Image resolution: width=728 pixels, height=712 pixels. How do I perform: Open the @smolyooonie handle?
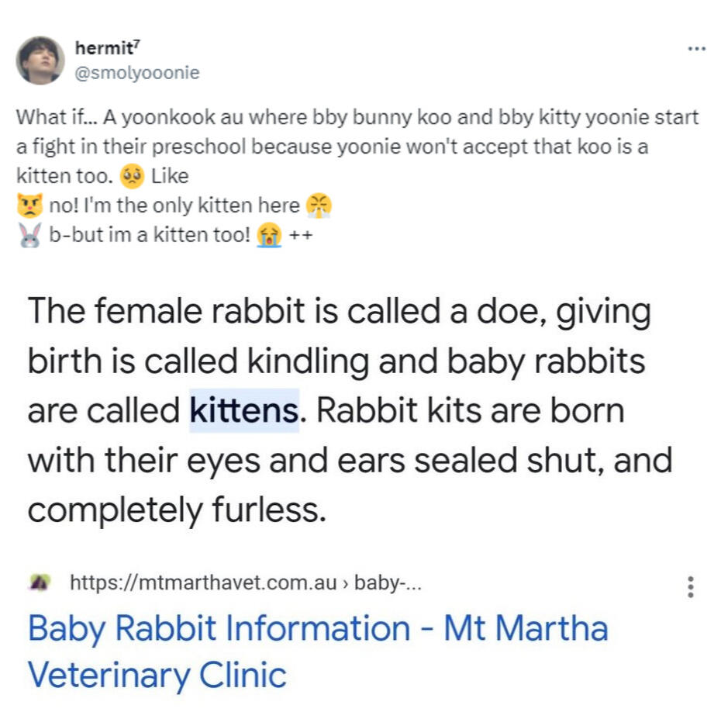point(136,73)
